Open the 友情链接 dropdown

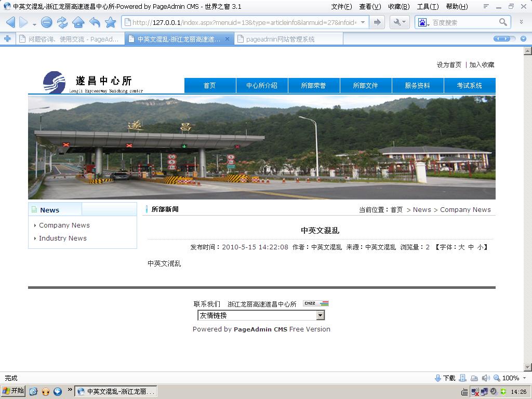click(x=261, y=315)
